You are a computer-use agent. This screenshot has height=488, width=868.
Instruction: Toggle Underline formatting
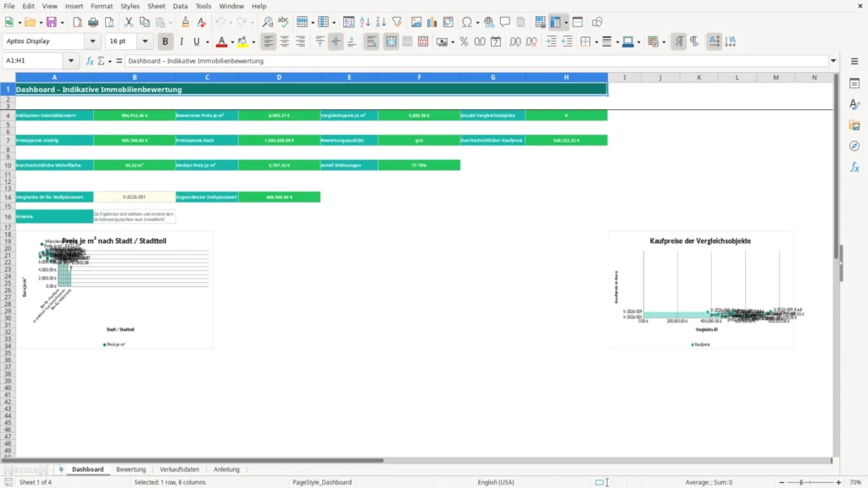click(x=197, y=42)
